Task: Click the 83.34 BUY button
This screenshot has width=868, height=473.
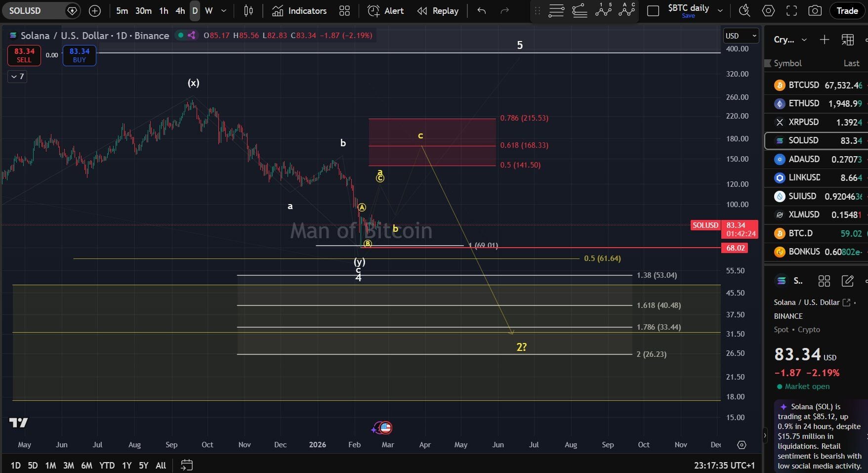Action: [80, 55]
